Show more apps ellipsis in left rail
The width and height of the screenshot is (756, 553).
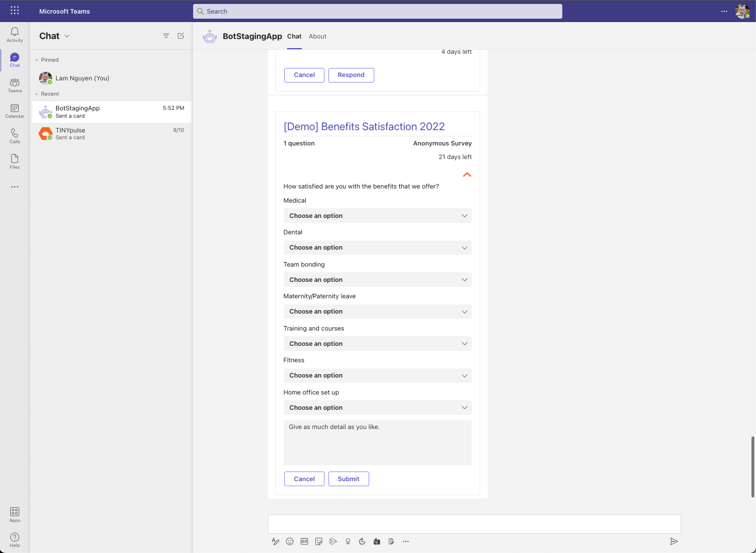click(x=15, y=187)
